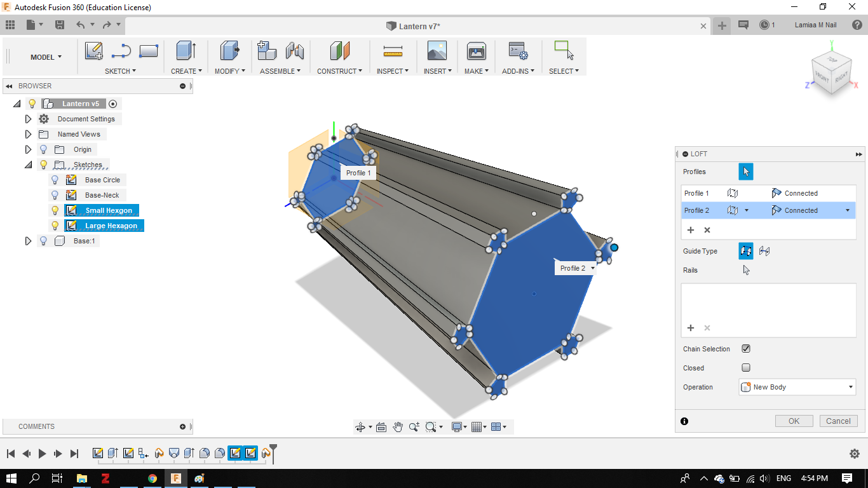Expand the Named Views node
Screen dimensions: 868x488
pos(28,134)
